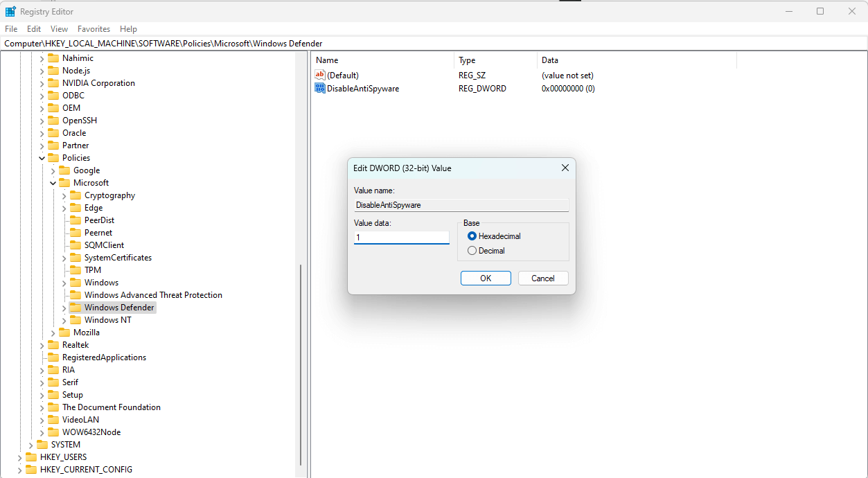Select the Cryptography key folder icon
Screen dimensions: 868x478
point(76,195)
